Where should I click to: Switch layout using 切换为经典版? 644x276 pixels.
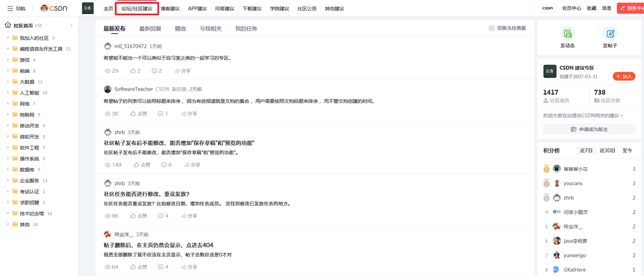click(508, 28)
